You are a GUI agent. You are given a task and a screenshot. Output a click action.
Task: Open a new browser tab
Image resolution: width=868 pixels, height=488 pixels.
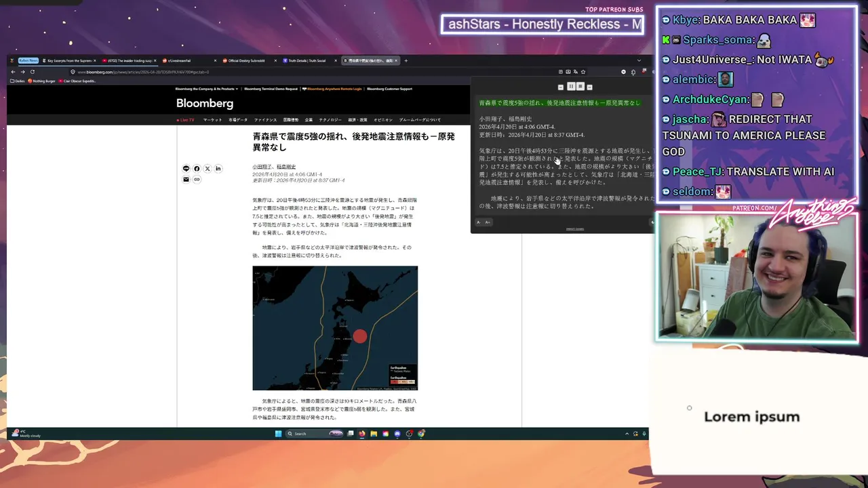(406, 60)
